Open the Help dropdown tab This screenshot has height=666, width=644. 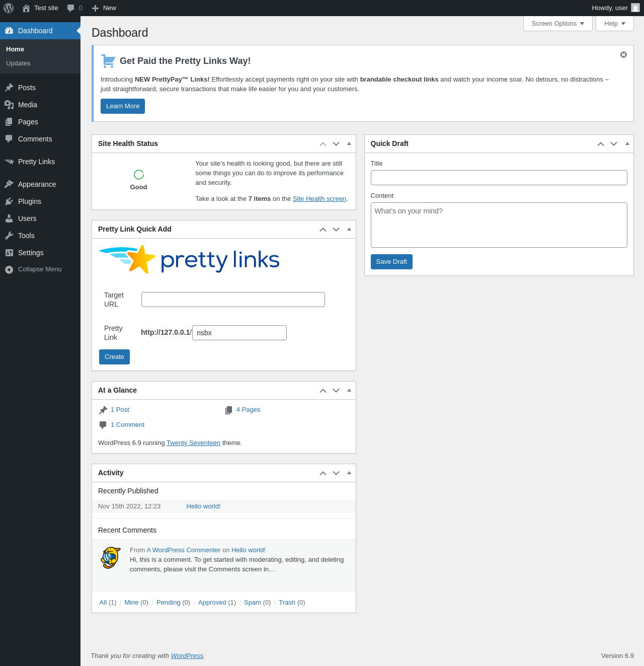point(614,24)
